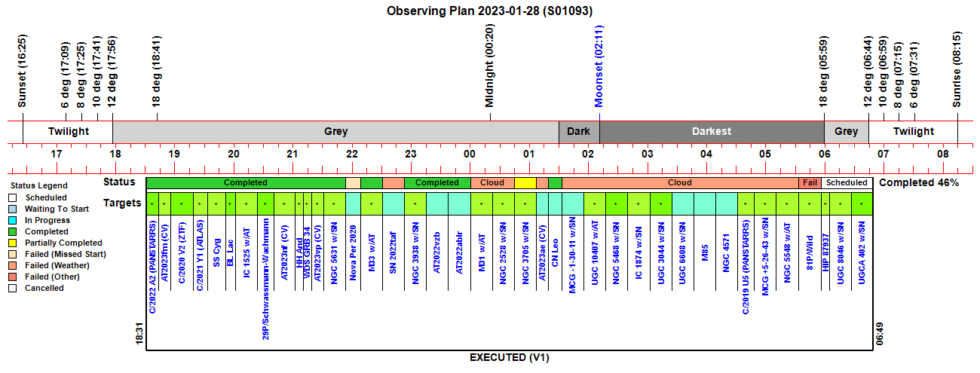Select the Moonset (02:11) marker
This screenshot has height=373, width=980.
pos(599,67)
